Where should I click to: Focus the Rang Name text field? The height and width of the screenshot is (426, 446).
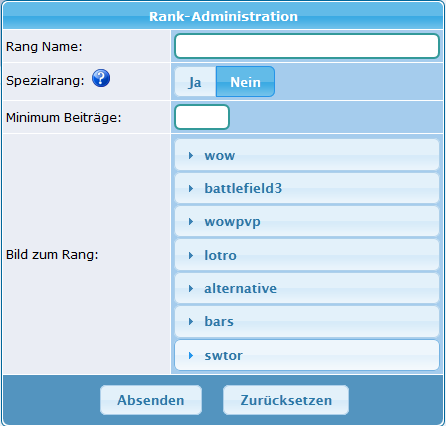tap(307, 46)
